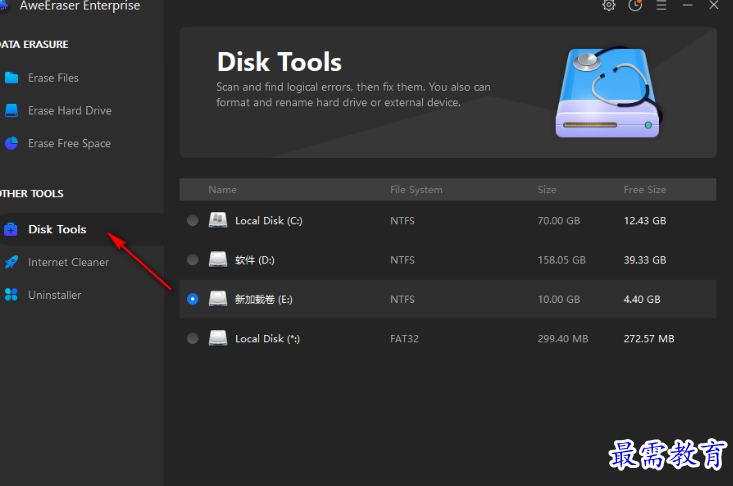Open the Erase Hard Drive menu item
The width and height of the screenshot is (733, 486).
pyautogui.click(x=69, y=111)
